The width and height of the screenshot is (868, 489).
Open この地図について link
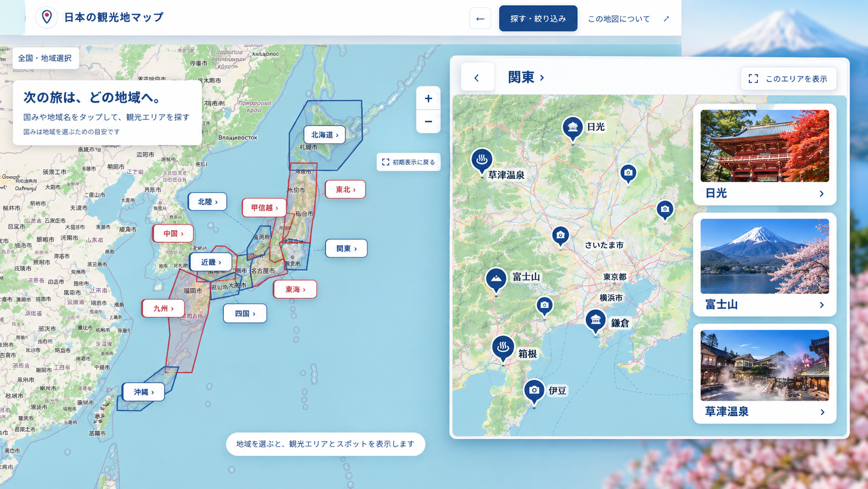tap(619, 19)
